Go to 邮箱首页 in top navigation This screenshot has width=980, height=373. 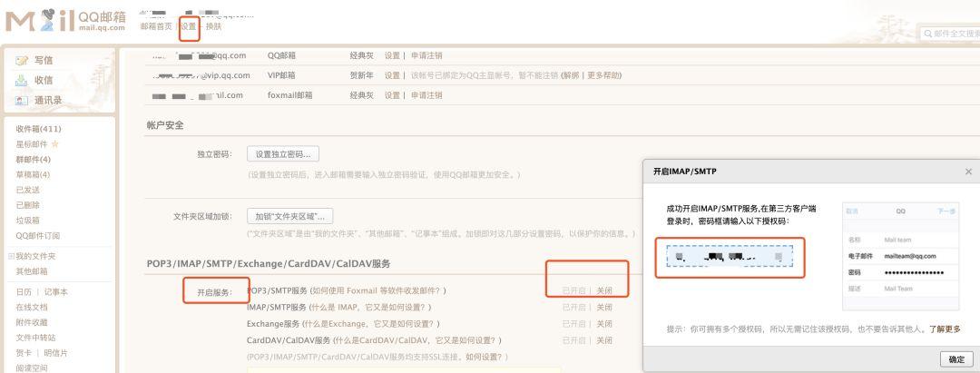[156, 26]
